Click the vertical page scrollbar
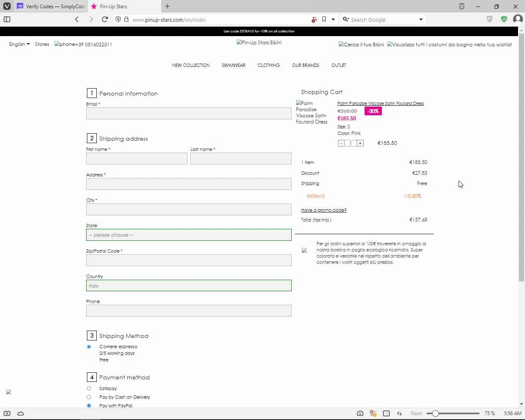Image resolution: width=525 pixels, height=420 pixels. pos(521,157)
